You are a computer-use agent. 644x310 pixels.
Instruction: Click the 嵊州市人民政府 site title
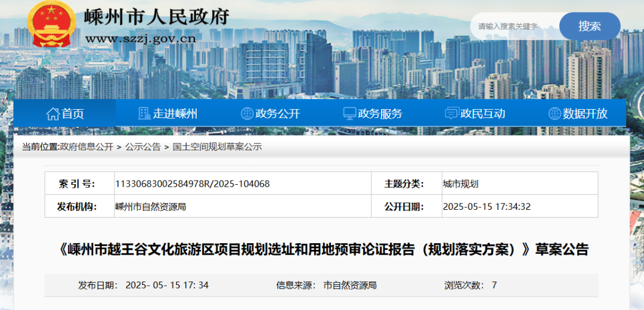(157, 17)
